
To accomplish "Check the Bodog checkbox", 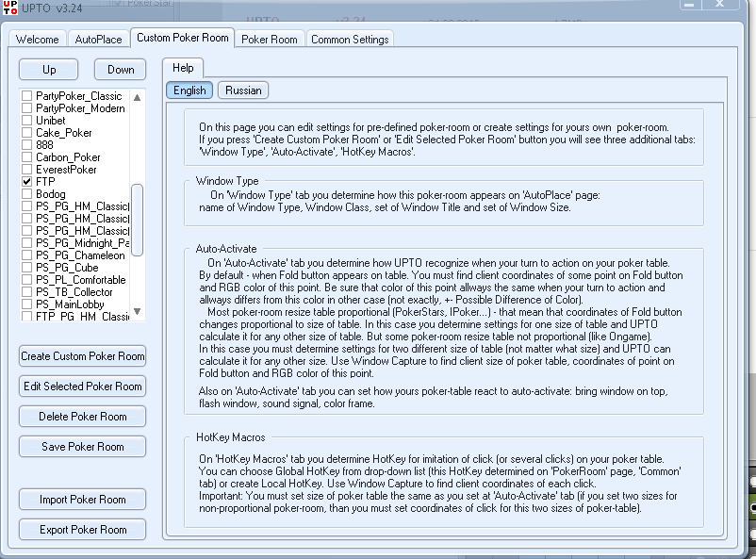I will click(27, 194).
